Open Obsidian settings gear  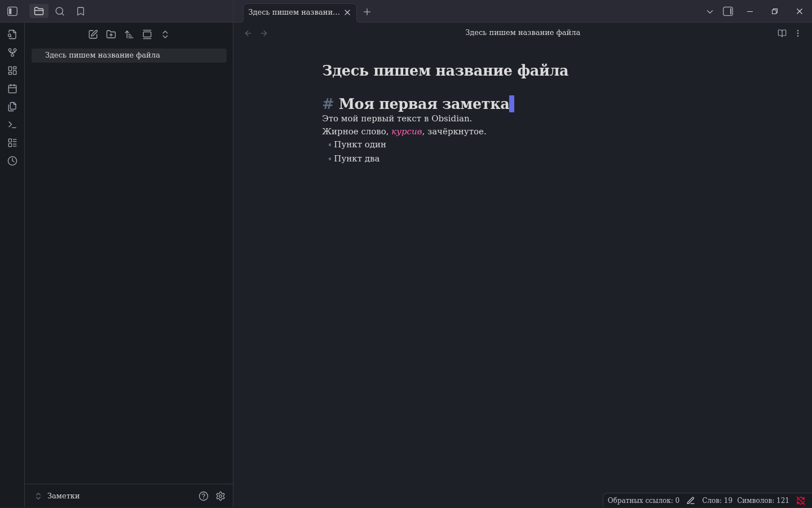click(x=220, y=496)
